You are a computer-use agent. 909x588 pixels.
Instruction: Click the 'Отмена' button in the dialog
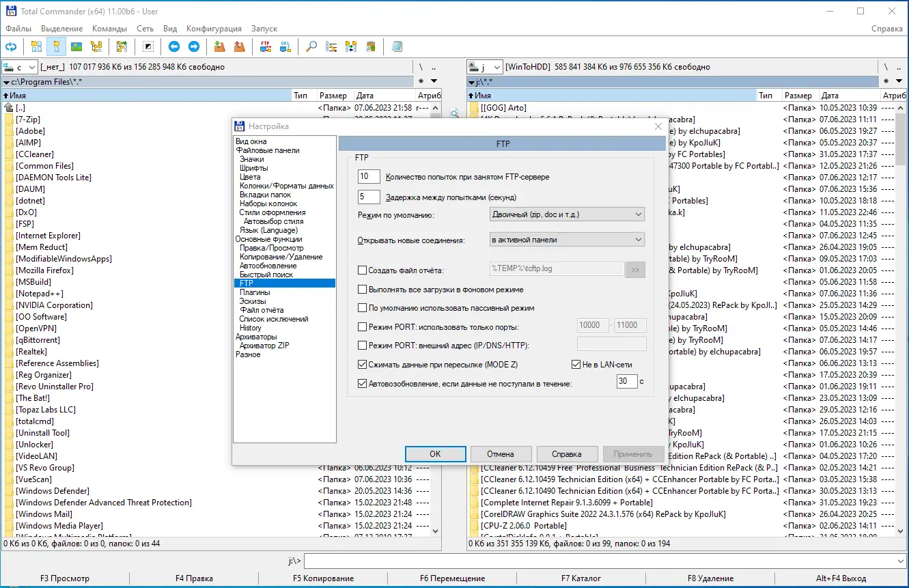click(501, 454)
